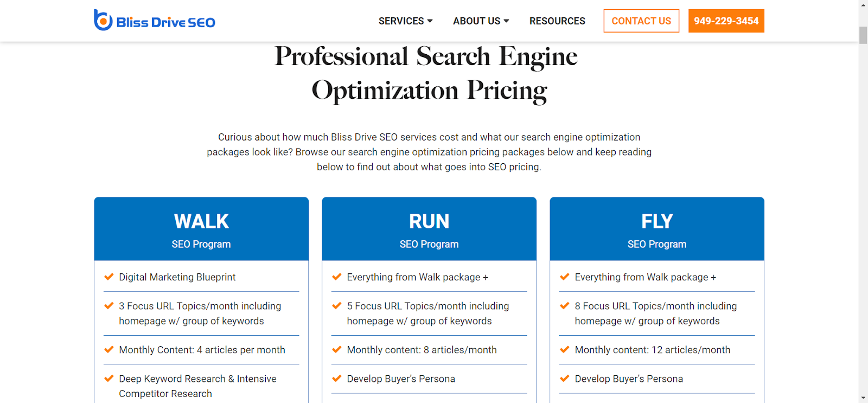Click checkmark next to 8 Focus URL Topics

pyautogui.click(x=565, y=306)
